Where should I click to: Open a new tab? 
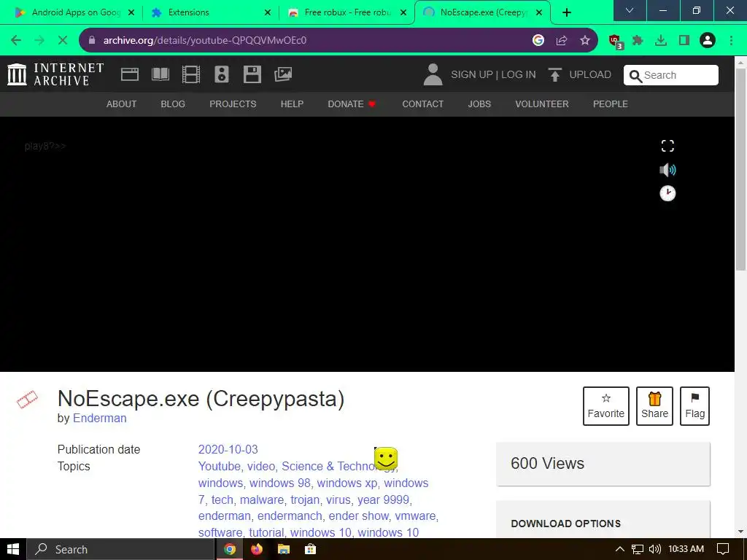pyautogui.click(x=566, y=13)
